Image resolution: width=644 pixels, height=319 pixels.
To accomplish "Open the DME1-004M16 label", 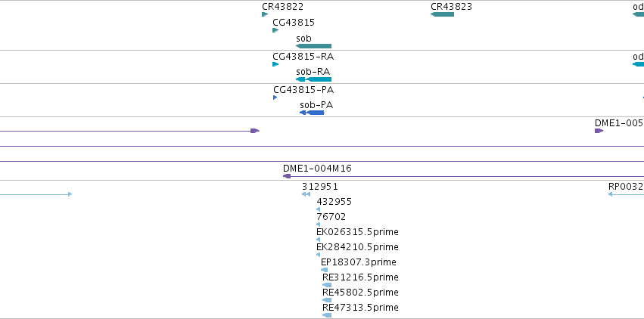I will 317,169.
